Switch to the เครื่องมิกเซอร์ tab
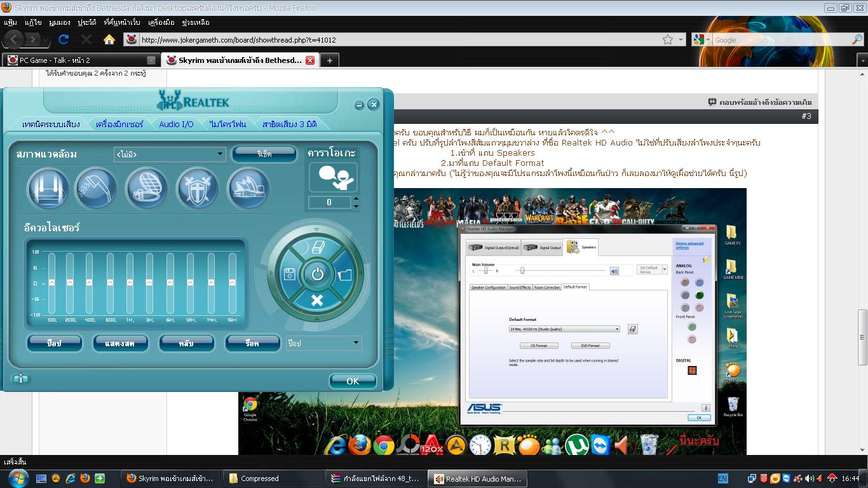The image size is (868, 488). [120, 124]
